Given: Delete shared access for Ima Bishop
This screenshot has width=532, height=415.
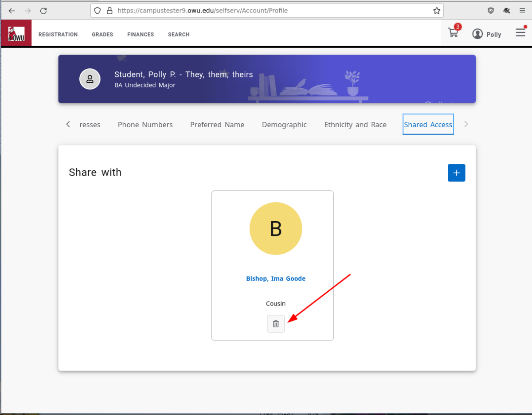Looking at the screenshot, I should [276, 324].
